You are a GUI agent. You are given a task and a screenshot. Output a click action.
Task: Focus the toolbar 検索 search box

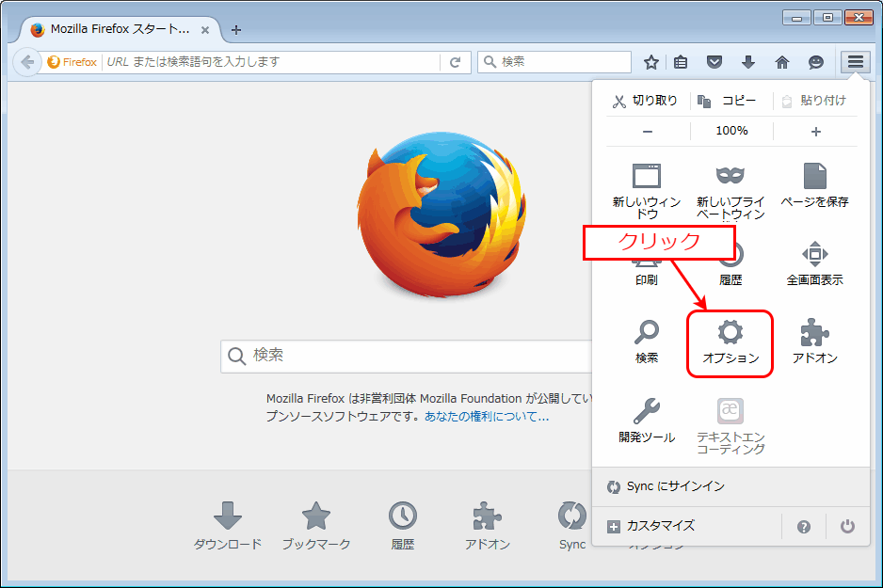tap(554, 62)
